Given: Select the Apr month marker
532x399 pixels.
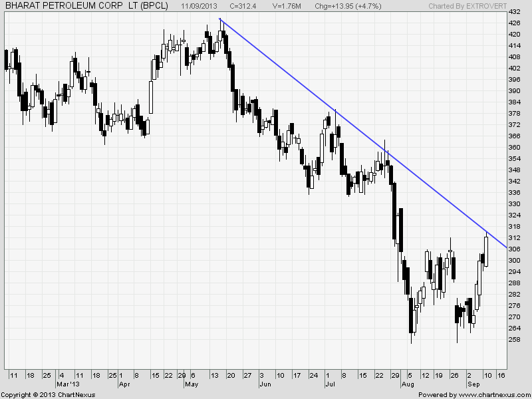Looking at the screenshot, I should pos(124,384).
